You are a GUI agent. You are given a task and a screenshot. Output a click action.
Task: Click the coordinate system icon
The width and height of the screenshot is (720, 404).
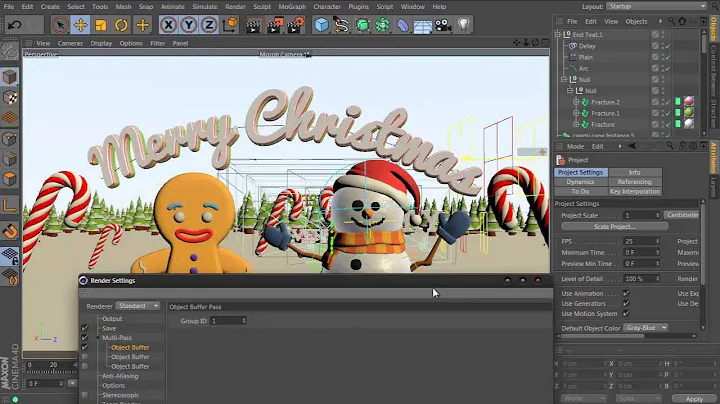[x=230, y=25]
